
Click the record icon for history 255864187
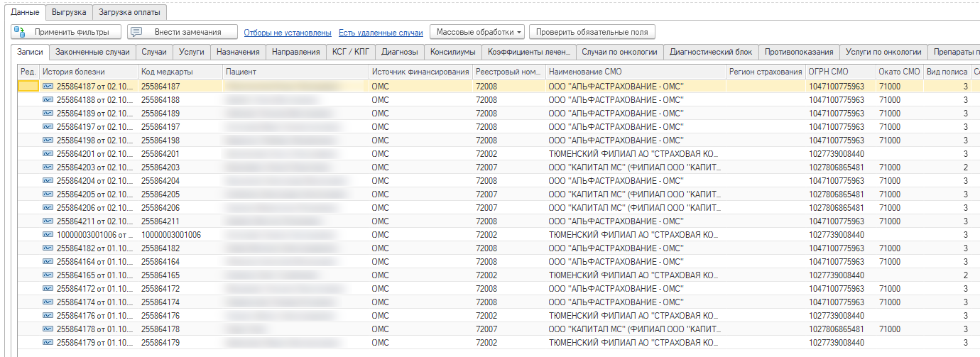click(x=48, y=86)
